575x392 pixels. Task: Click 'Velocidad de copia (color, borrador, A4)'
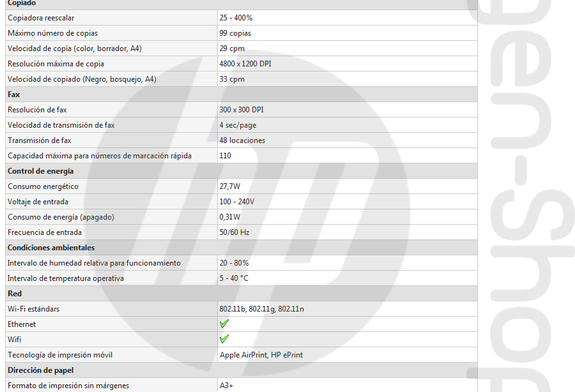tap(75, 49)
